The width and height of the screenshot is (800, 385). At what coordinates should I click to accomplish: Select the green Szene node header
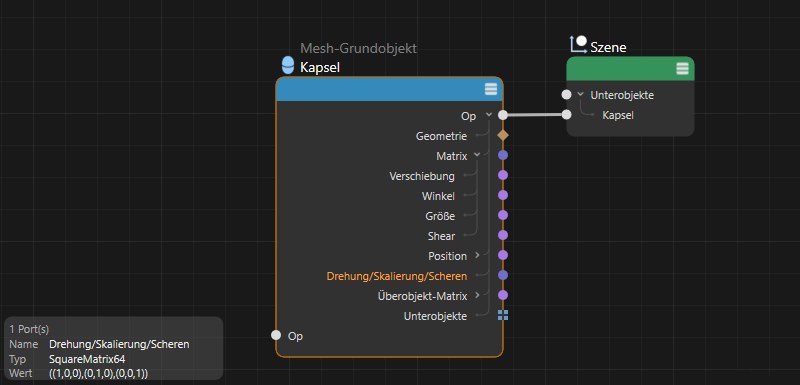(630, 68)
